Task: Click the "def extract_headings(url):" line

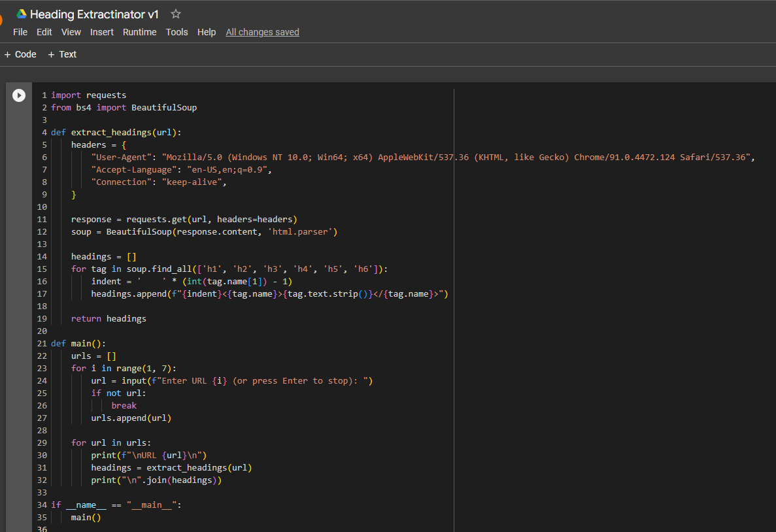Action: (x=116, y=133)
